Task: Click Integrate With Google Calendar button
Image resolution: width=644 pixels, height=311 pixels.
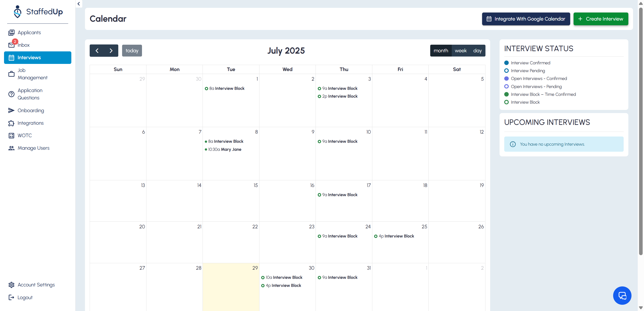Action: click(x=526, y=19)
